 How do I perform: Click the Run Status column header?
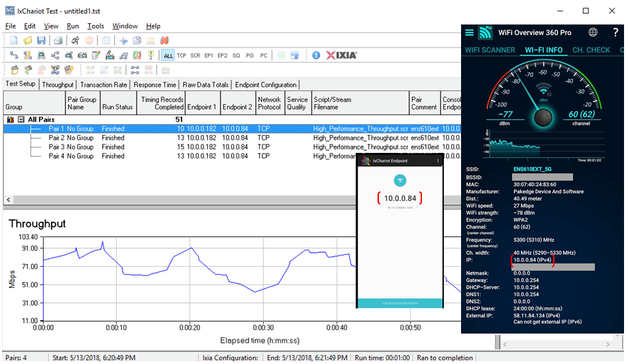118,103
